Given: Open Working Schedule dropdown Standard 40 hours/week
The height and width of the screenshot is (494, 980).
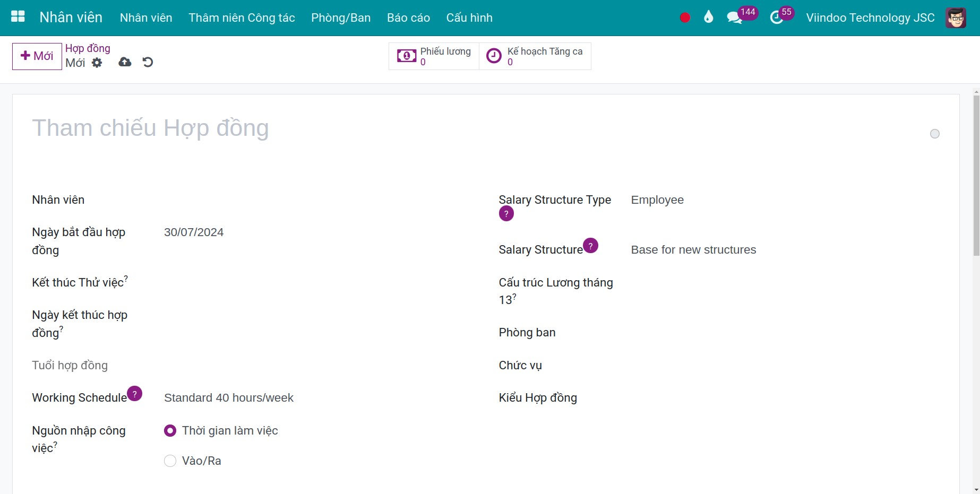Looking at the screenshot, I should pyautogui.click(x=319, y=398).
